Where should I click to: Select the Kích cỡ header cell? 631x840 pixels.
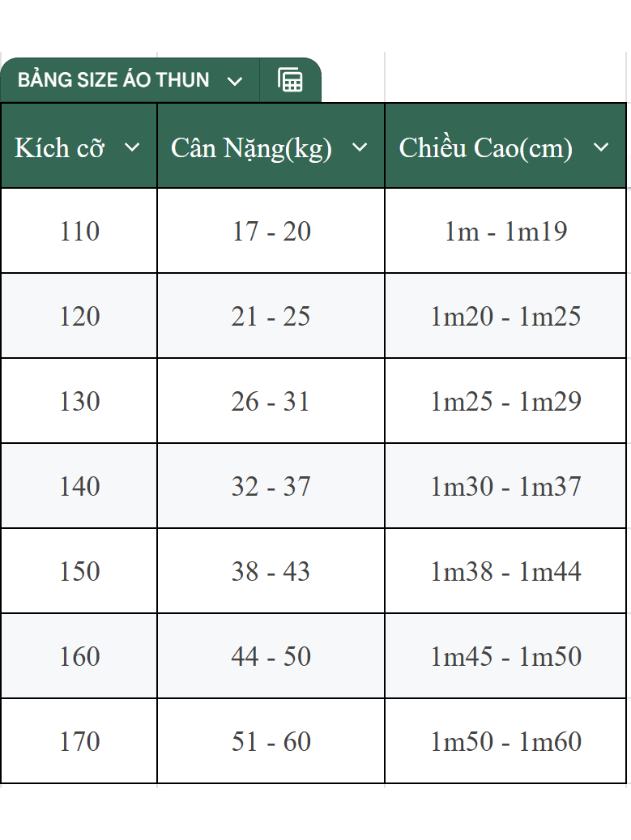[59, 148]
